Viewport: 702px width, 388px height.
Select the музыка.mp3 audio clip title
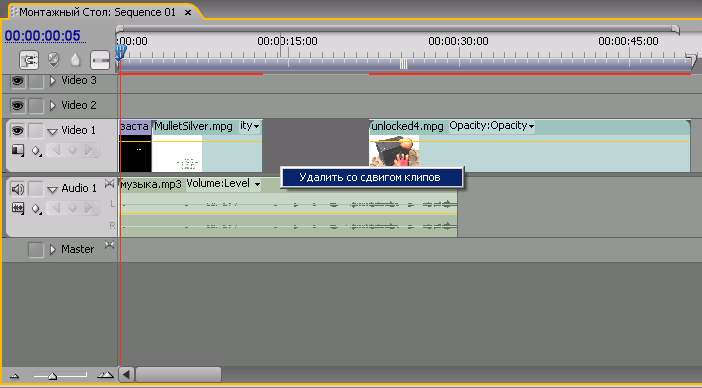coord(151,184)
